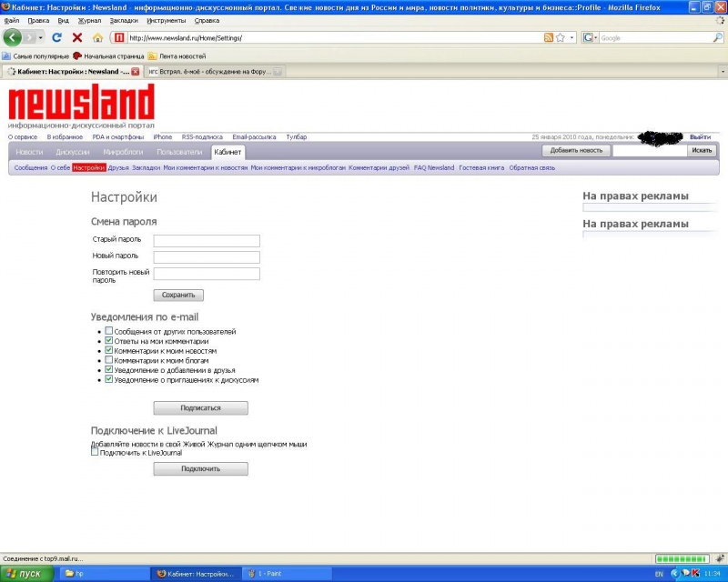Click the RSS feed icon in address bar
Screen dimensions: 728x582
click(x=549, y=37)
